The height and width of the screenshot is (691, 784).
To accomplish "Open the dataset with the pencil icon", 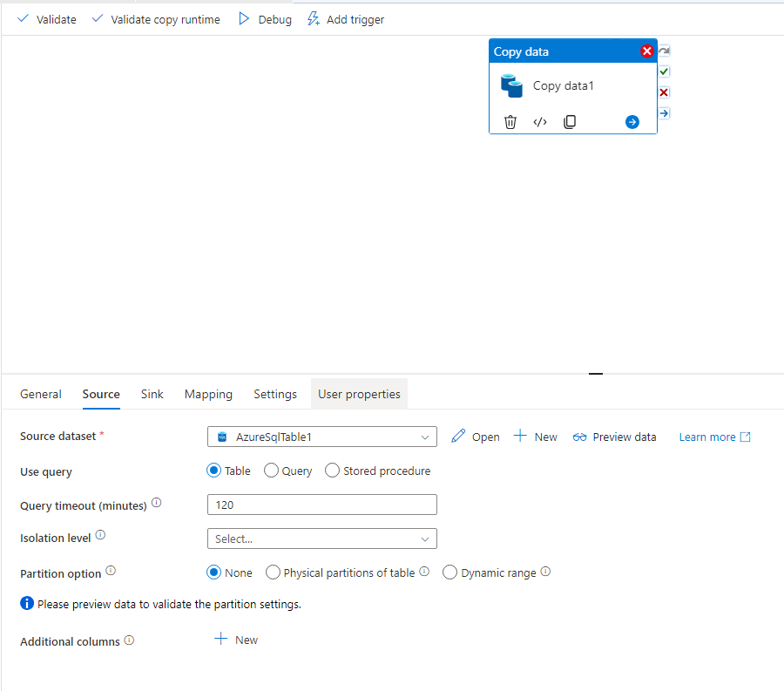I will [x=456, y=436].
